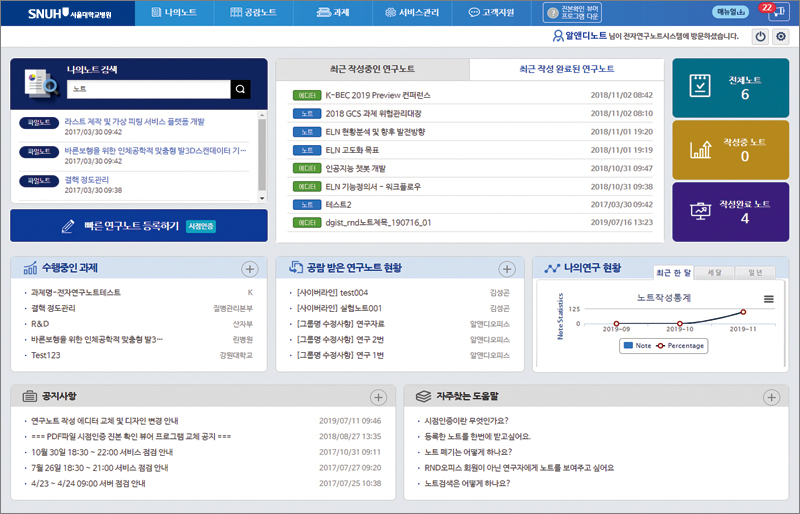Click the power logout icon

coord(760,37)
